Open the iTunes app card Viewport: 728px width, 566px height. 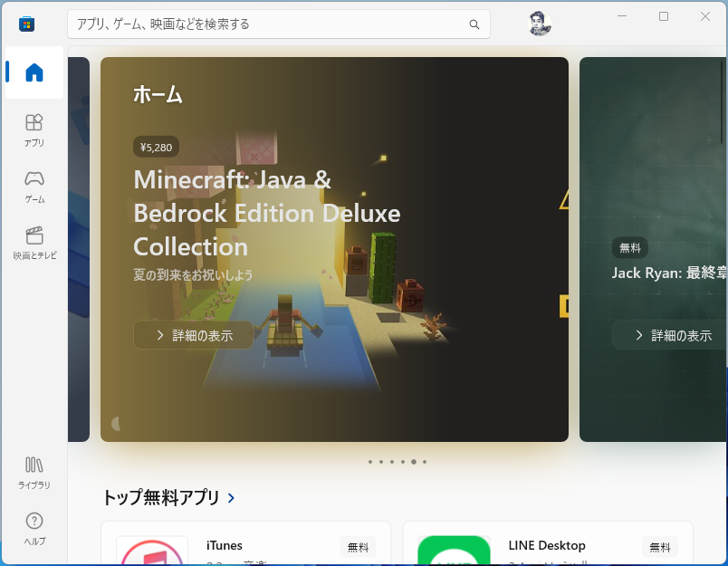pyautogui.click(x=245, y=543)
